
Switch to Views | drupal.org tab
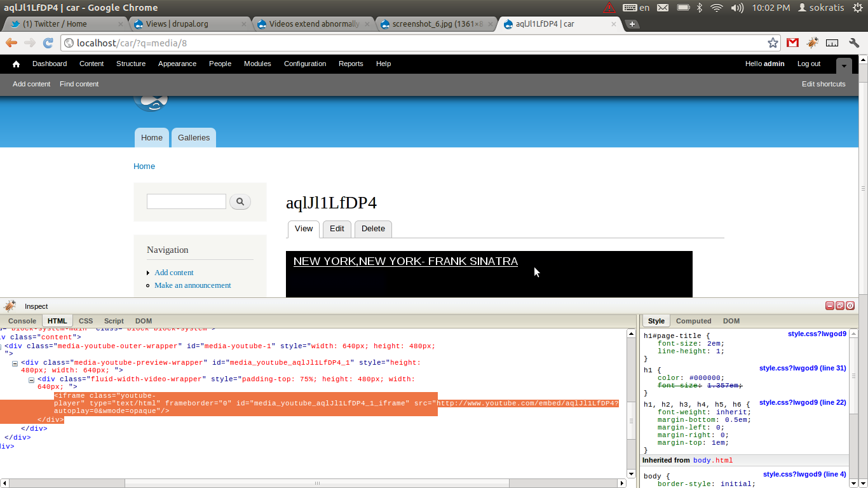click(189, 24)
